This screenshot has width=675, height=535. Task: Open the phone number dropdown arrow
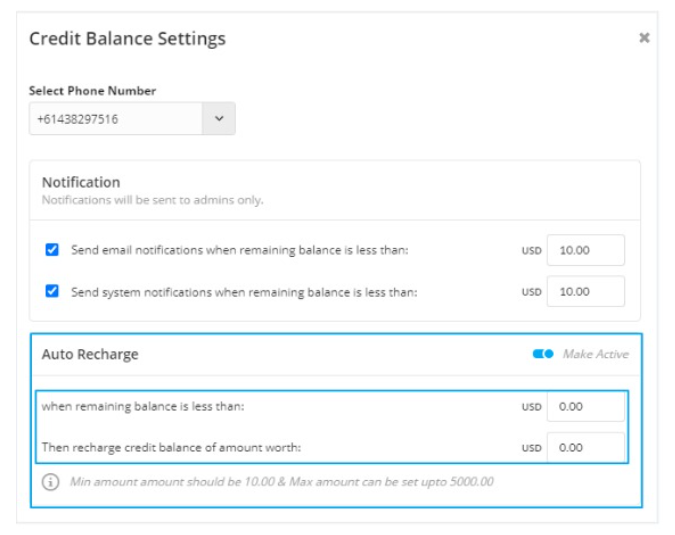tap(219, 118)
